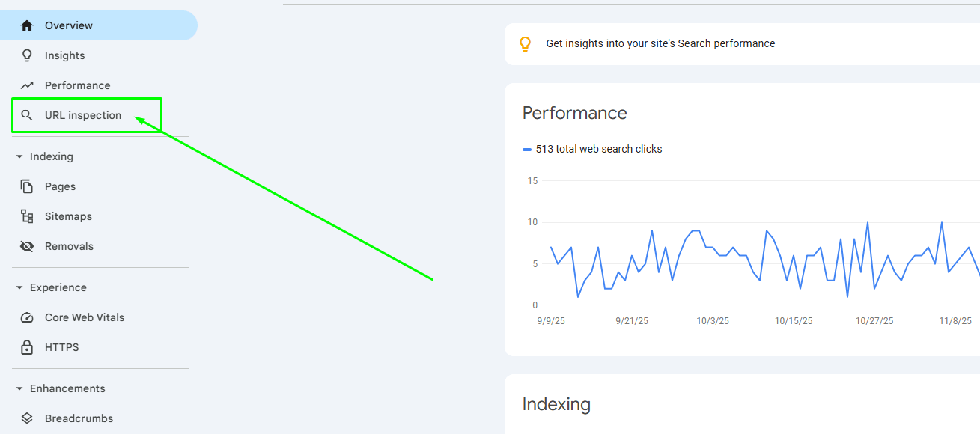Click the Breadcrumbs layers icon

pos(27,418)
